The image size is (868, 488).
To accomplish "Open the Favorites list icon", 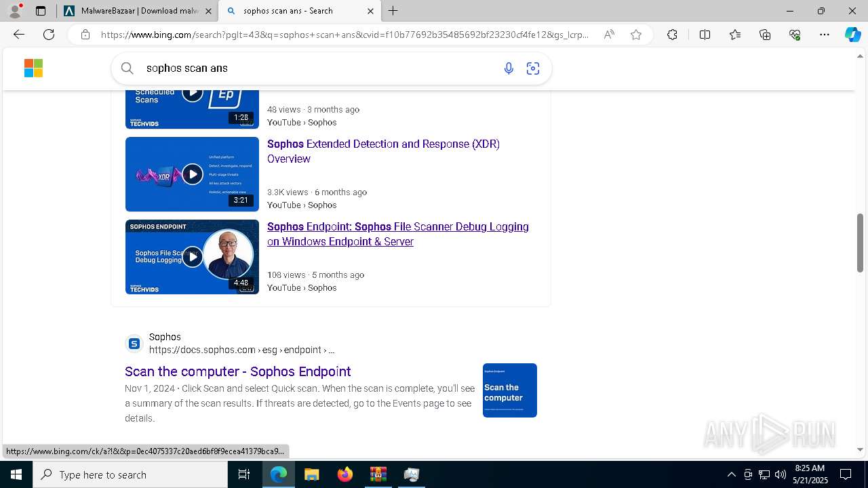I will pos(735,35).
